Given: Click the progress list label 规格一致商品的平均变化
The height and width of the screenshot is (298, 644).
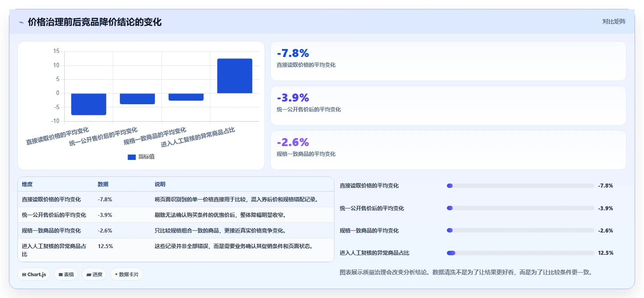Looking at the screenshot, I should click(x=369, y=230).
